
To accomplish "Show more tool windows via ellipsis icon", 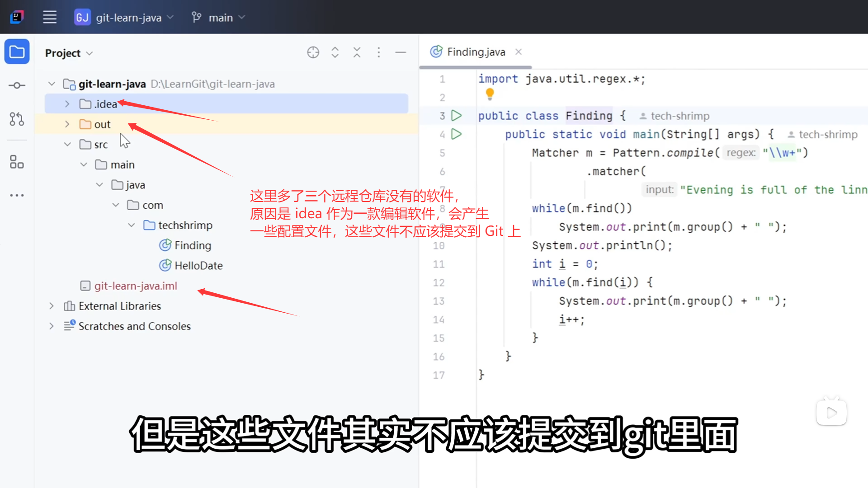I will (x=17, y=195).
